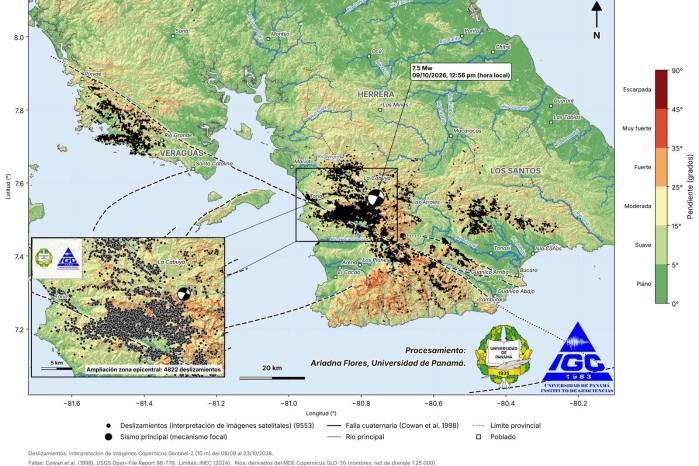Click the Soná town marker
699x466 pixels.
173,36
